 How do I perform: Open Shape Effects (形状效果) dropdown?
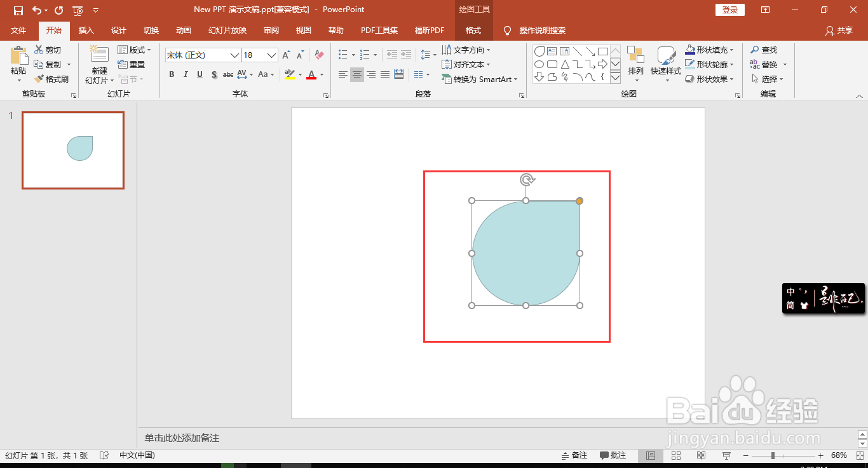[x=710, y=79]
